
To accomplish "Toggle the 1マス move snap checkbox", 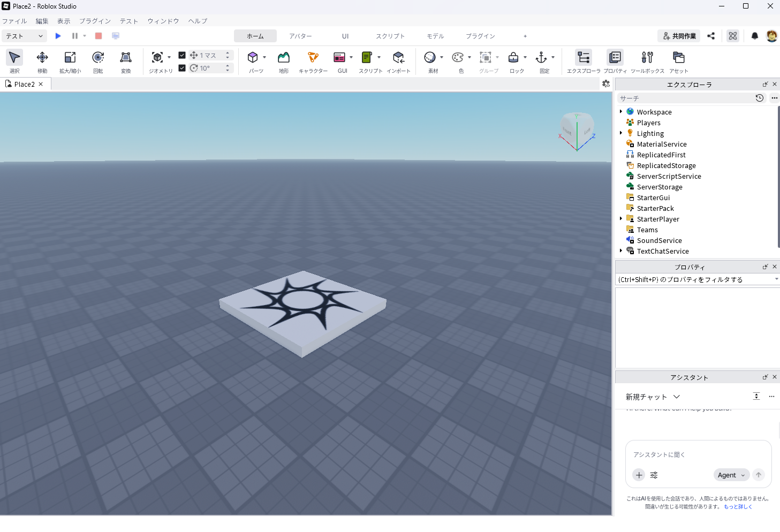I will 182,55.
